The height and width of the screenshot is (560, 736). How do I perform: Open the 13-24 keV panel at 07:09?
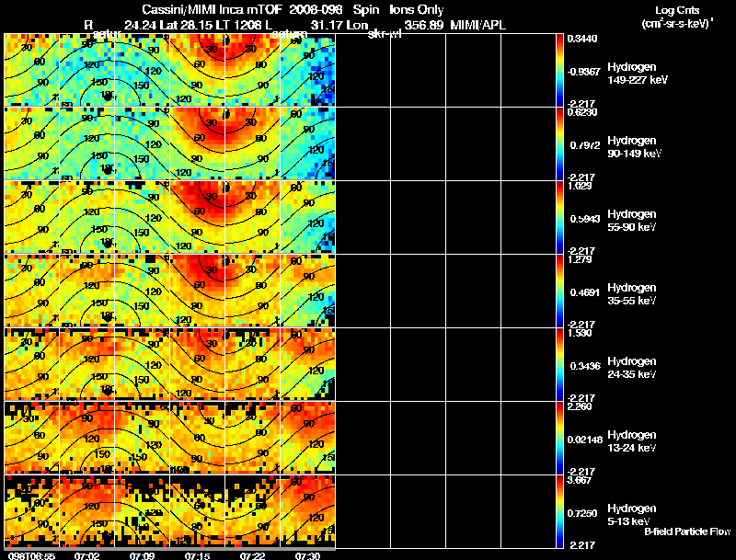(143, 438)
